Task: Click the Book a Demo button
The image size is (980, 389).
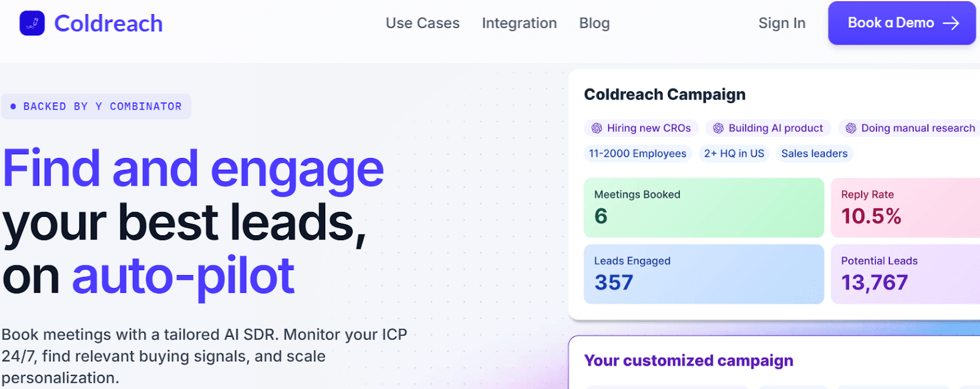Action: (x=901, y=23)
